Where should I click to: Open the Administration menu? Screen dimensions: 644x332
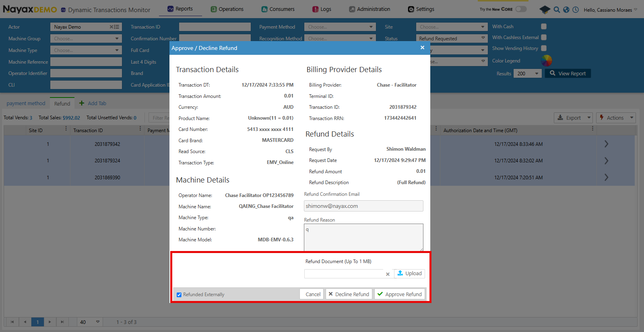point(369,9)
